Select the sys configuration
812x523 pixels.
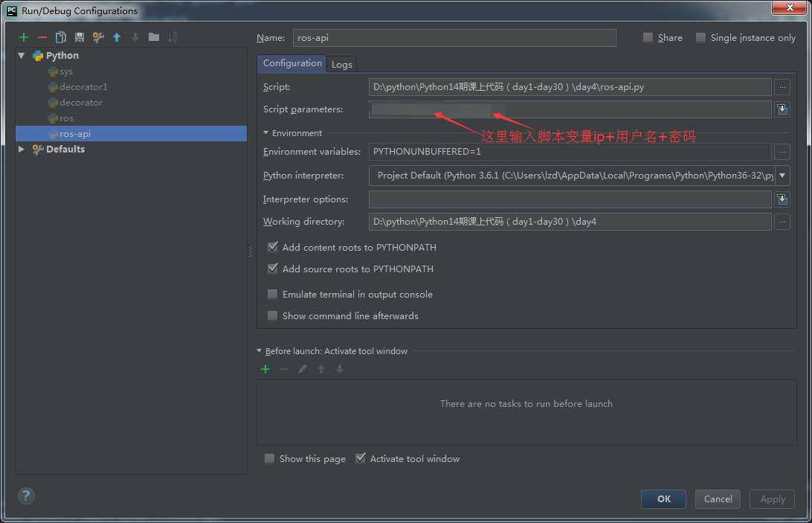65,71
